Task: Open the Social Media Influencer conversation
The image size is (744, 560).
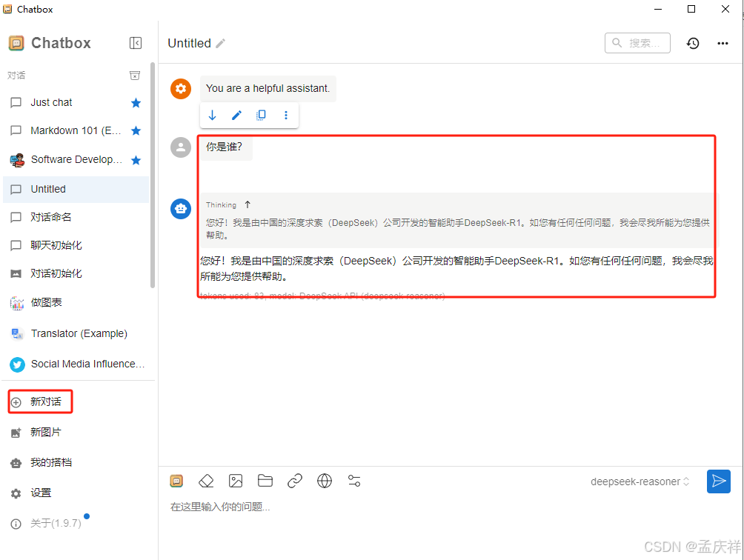Action: pyautogui.click(x=76, y=364)
